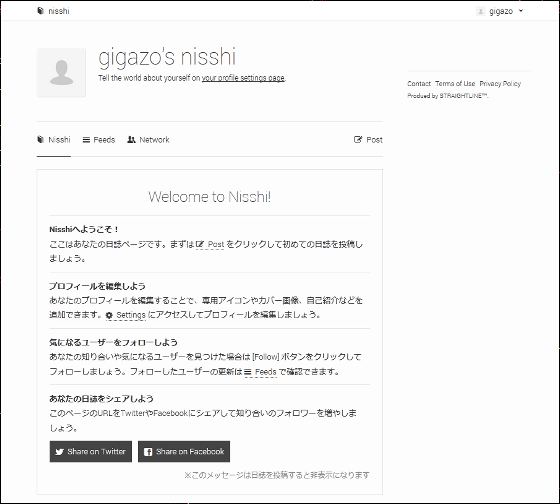The image size is (560, 504).
Task: Expand the dropdown arrow next to gigazo
Action: (x=521, y=11)
